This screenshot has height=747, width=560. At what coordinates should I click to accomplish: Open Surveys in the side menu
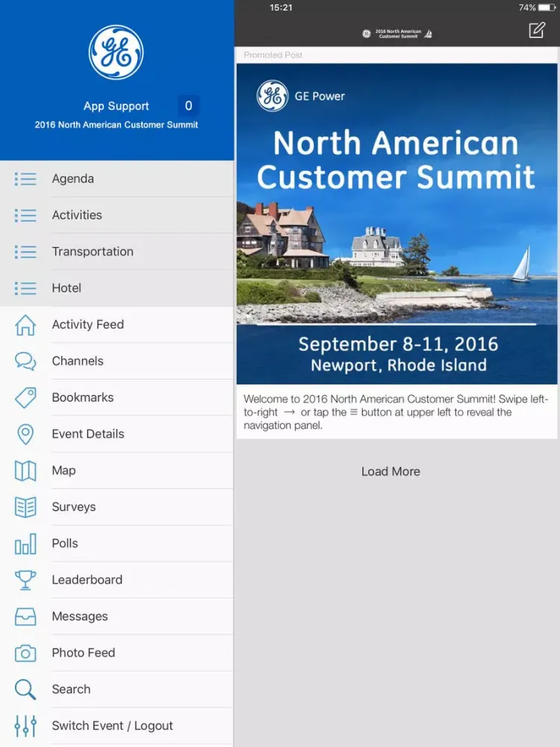(x=116, y=507)
